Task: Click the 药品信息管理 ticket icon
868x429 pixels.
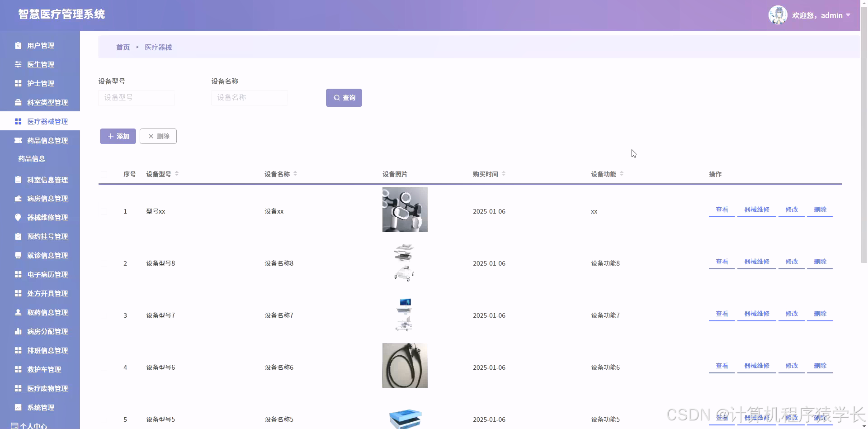Action: coord(18,140)
